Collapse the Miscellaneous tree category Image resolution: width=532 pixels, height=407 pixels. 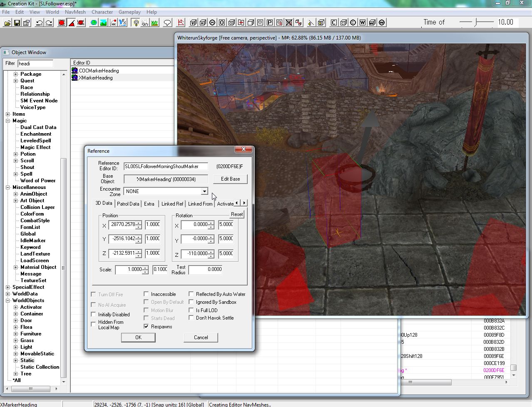[8, 187]
